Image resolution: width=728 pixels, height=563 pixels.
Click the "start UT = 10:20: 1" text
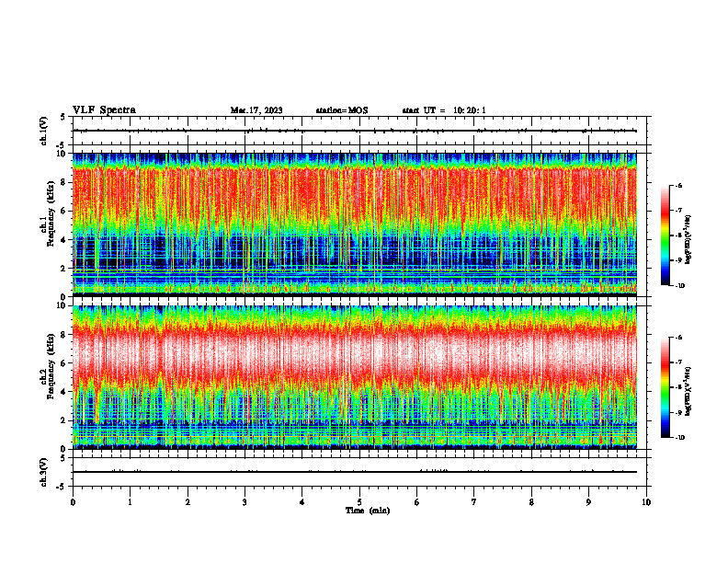coord(444,110)
